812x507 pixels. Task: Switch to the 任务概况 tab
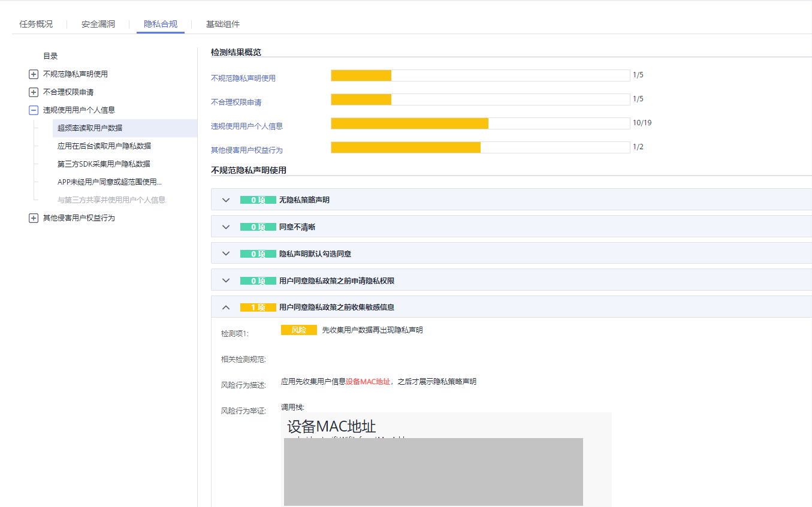pos(35,23)
